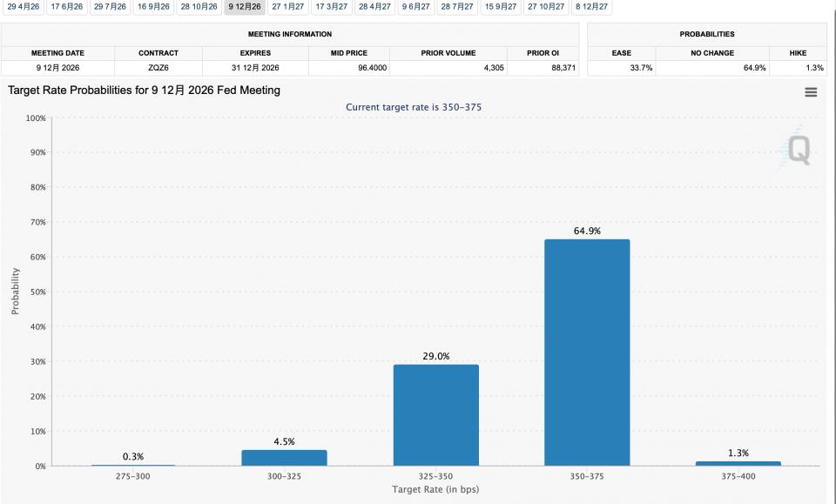Switch to the 27 1月27 meeting tab
The height and width of the screenshot is (504, 836).
coord(288,7)
